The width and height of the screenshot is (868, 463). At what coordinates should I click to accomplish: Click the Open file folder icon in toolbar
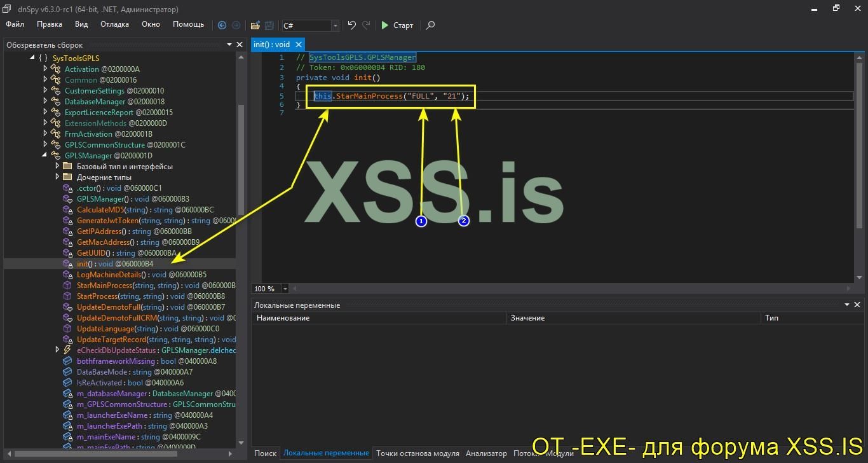(255, 25)
